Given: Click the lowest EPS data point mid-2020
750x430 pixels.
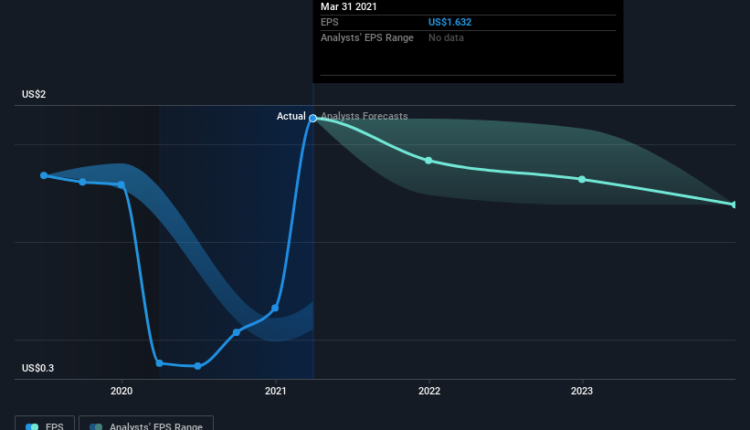Looking at the screenshot, I should pyautogui.click(x=198, y=366).
